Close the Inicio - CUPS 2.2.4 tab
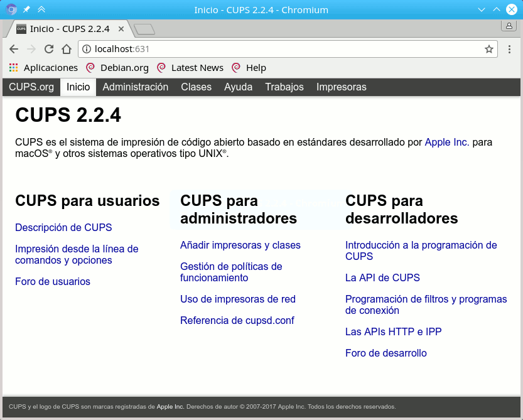Screen dimensions: 523x420 (121, 29)
